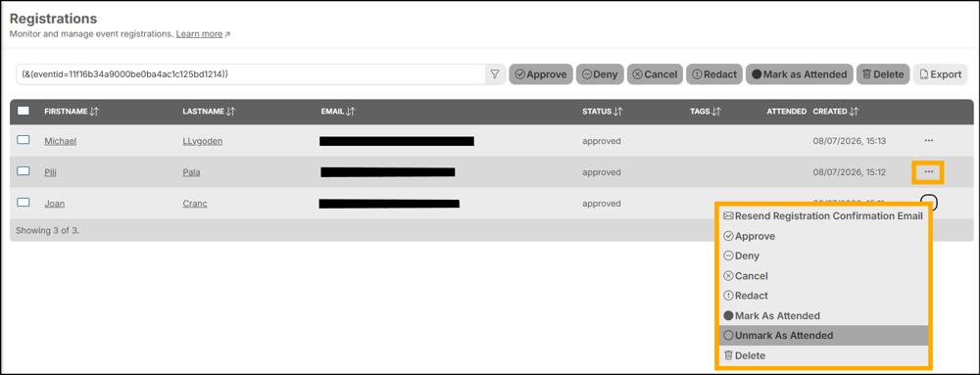Click Michael's created date 08/07/2026, 15:13
Viewport: 980px width, 375px height.
tap(850, 141)
